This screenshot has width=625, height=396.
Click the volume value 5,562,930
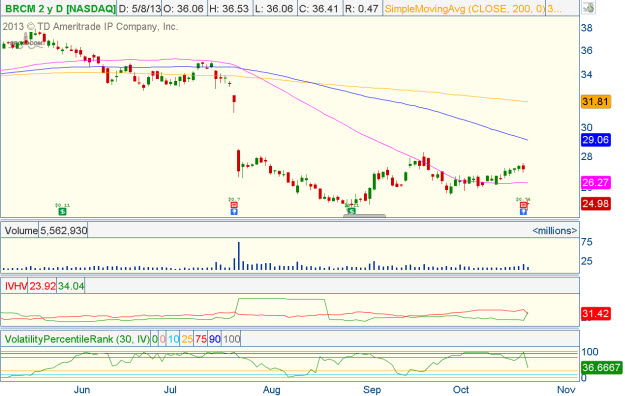point(63,231)
